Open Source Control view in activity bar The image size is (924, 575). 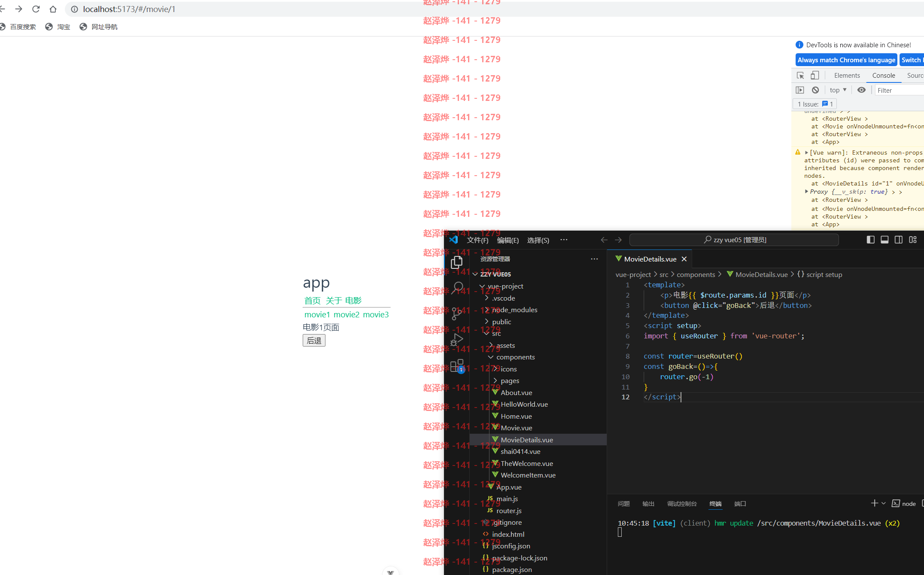(x=457, y=313)
